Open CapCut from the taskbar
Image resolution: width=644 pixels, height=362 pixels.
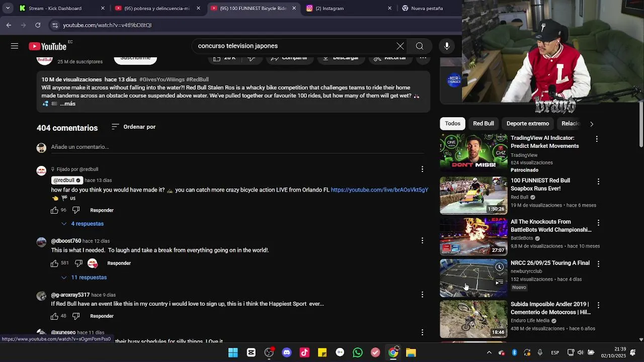pos(251,352)
